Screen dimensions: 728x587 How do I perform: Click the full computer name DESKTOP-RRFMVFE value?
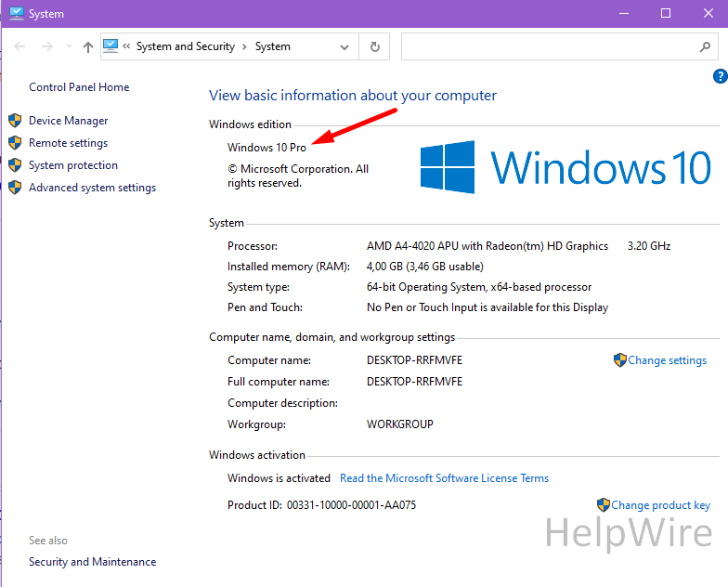(x=414, y=382)
